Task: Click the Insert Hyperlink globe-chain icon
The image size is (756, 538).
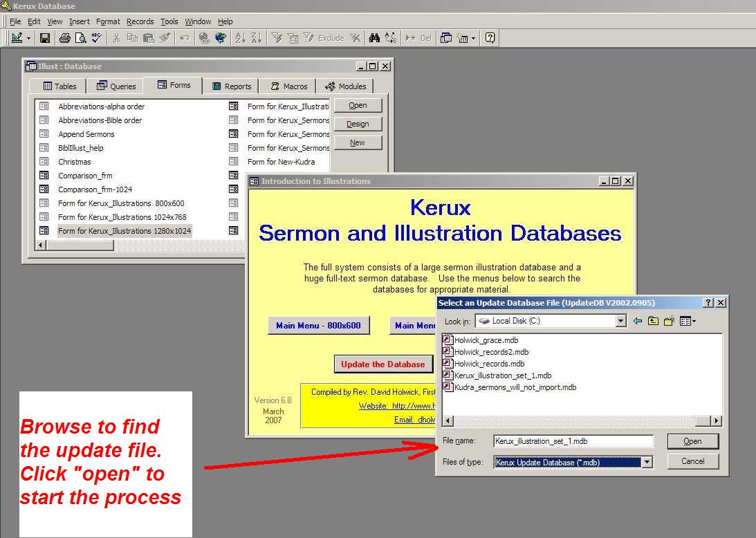Action: pyautogui.click(x=205, y=38)
